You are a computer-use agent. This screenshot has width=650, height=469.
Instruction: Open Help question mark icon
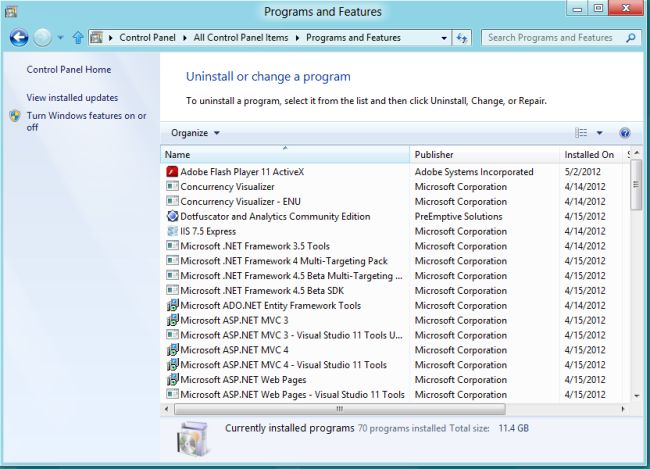pyautogui.click(x=625, y=133)
